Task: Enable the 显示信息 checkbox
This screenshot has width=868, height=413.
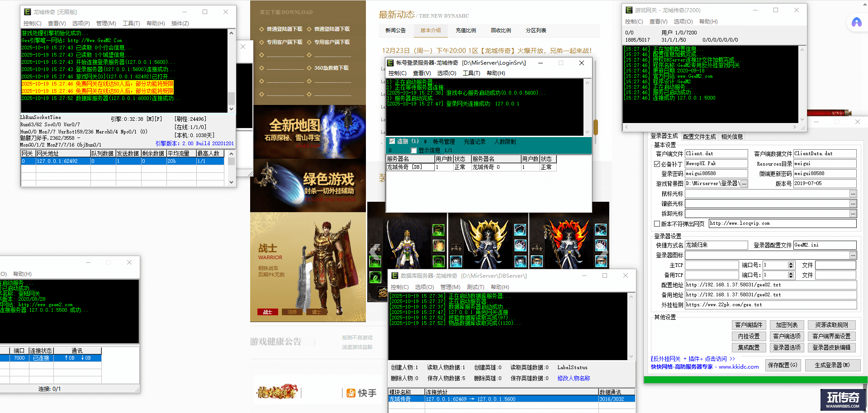Action: tap(413, 150)
